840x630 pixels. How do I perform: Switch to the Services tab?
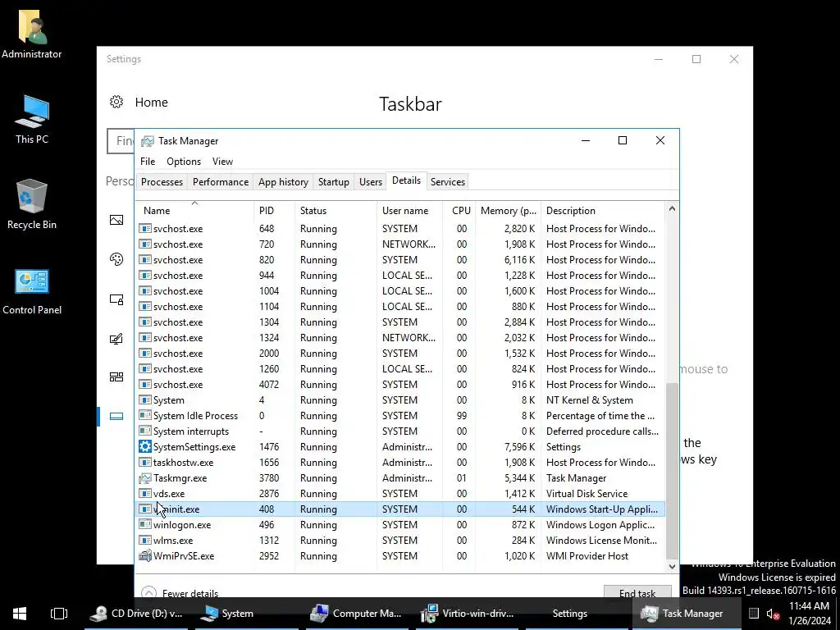[447, 181]
